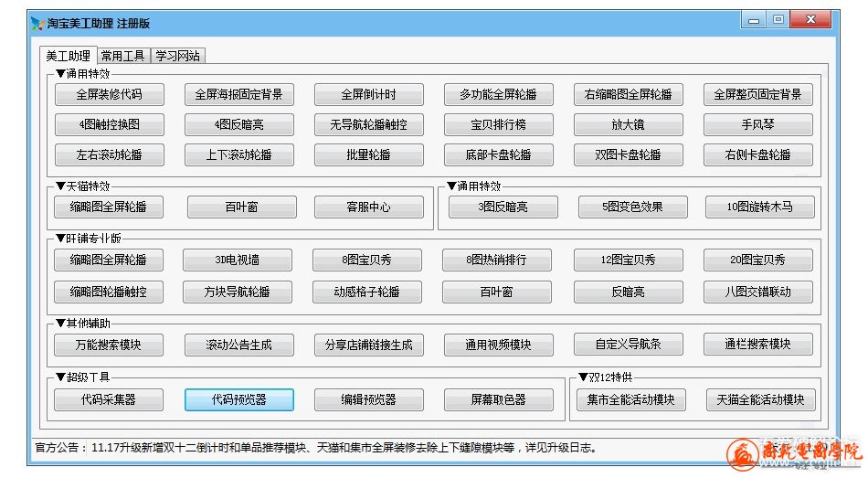The image size is (868, 478).
Task: Open 10图旋转木马 effect
Action: tap(760, 207)
